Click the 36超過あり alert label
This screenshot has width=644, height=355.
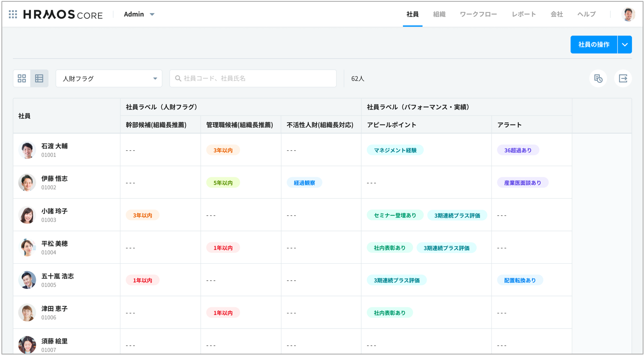[x=518, y=150]
